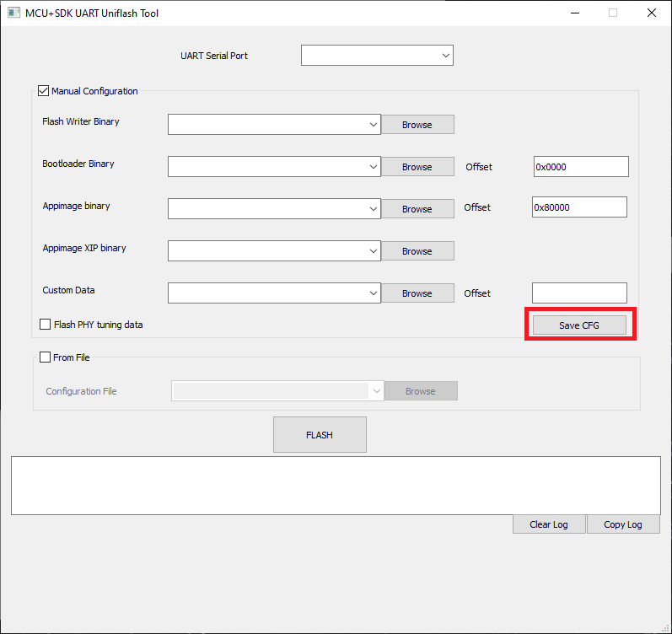Click the Custom Data offset field
The image size is (672, 634).
pos(578,293)
